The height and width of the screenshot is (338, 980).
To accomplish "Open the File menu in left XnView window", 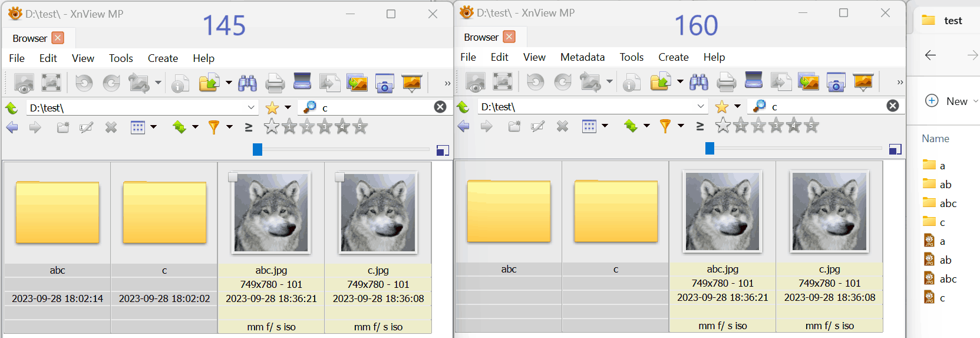I will coord(17,58).
